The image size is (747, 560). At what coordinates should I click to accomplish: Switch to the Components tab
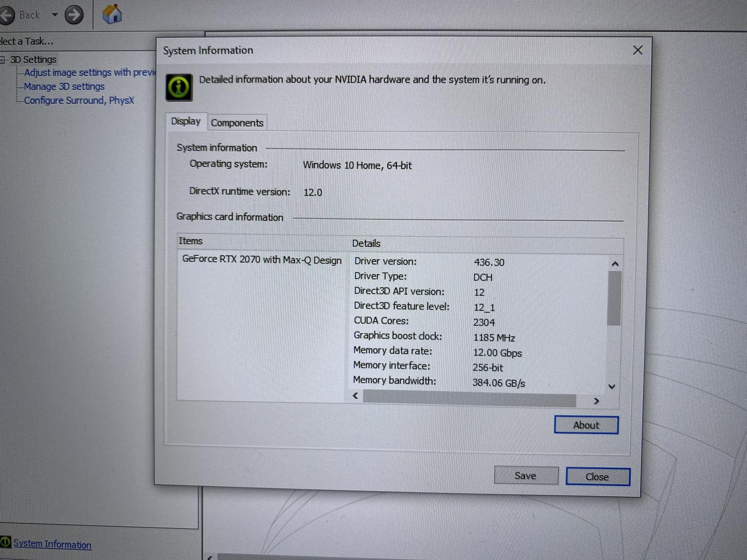click(237, 123)
